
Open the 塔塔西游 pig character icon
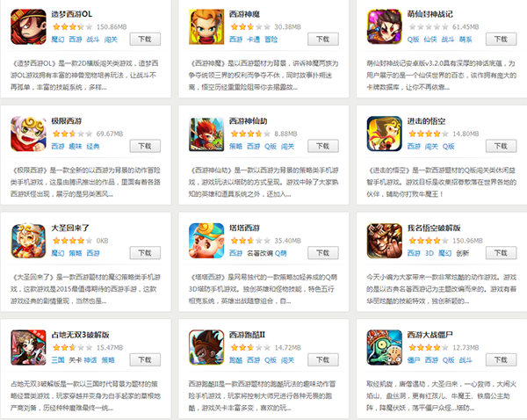tap(206, 241)
